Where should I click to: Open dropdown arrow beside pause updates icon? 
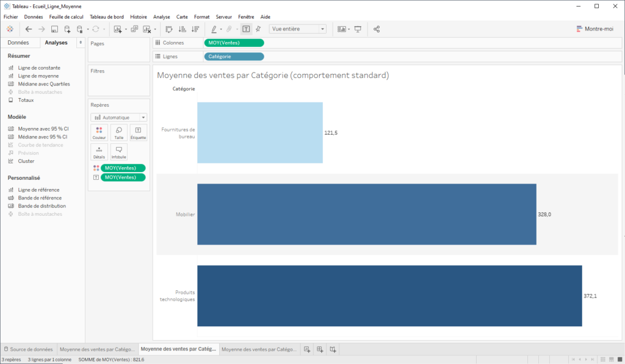point(88,29)
